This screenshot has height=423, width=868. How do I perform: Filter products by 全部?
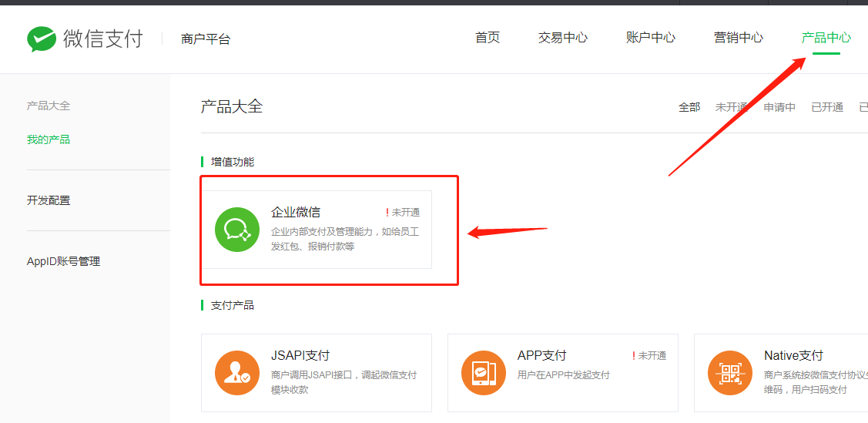(689, 107)
